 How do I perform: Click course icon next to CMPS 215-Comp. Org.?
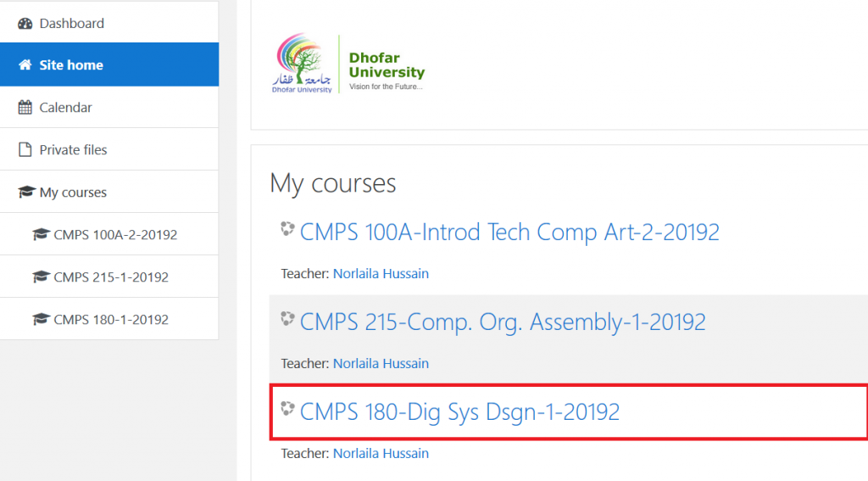[287, 319]
